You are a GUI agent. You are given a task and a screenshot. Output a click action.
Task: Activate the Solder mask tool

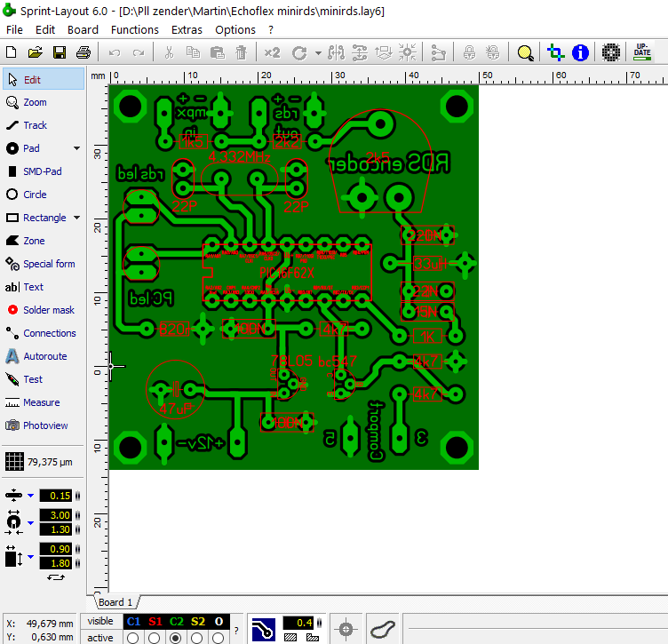48,310
